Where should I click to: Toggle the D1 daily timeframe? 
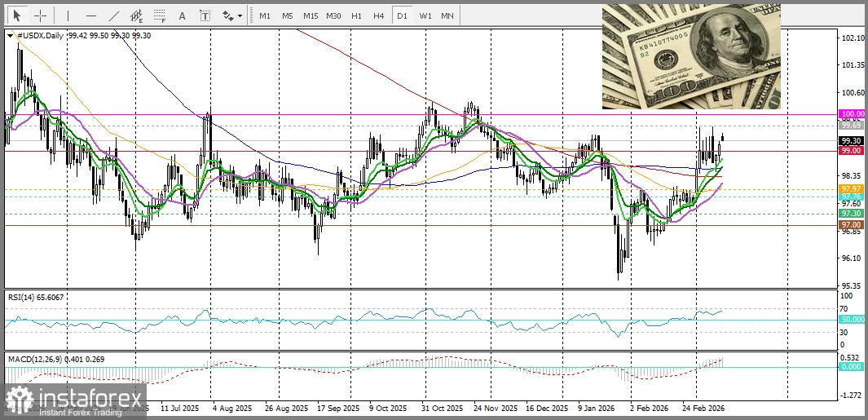click(x=402, y=15)
